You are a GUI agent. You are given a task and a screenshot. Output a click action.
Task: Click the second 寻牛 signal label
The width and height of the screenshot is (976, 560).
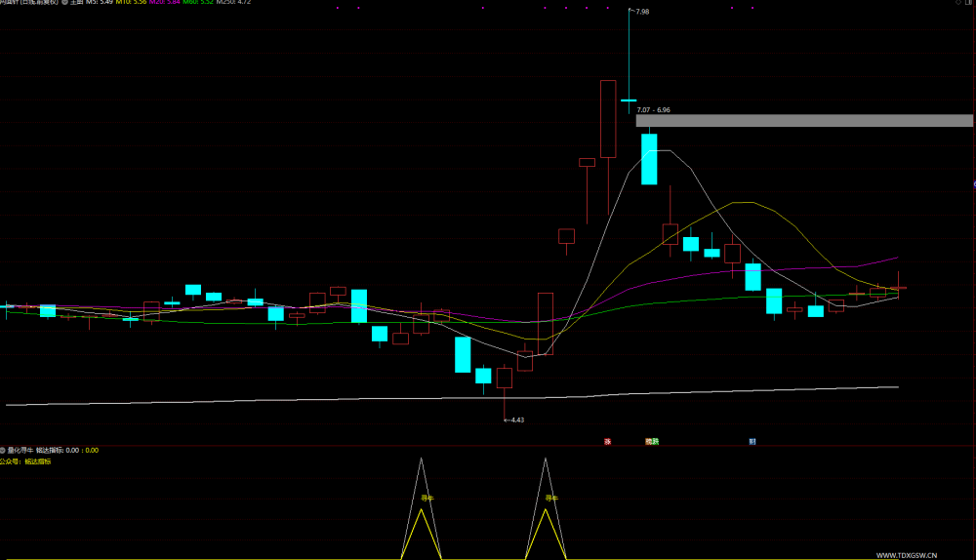tap(551, 499)
